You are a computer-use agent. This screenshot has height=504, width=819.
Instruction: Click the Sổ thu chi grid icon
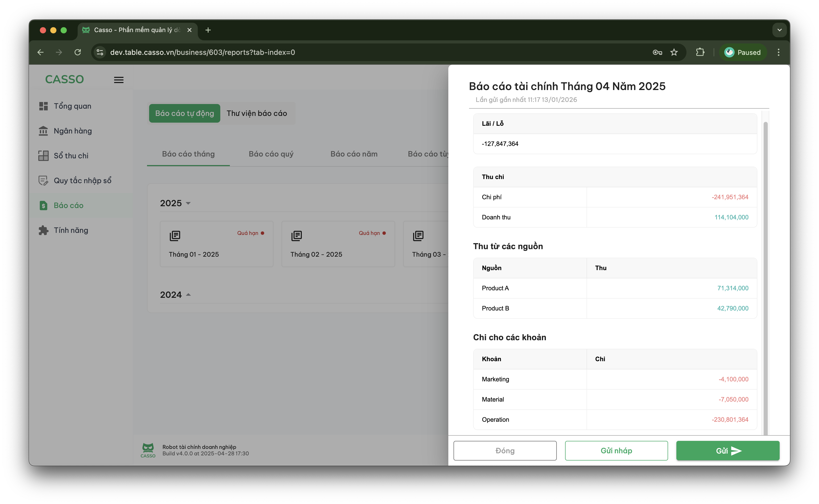pyautogui.click(x=43, y=156)
